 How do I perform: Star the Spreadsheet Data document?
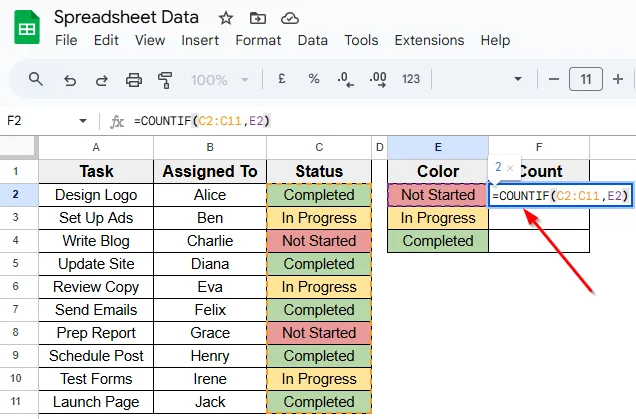(x=226, y=18)
